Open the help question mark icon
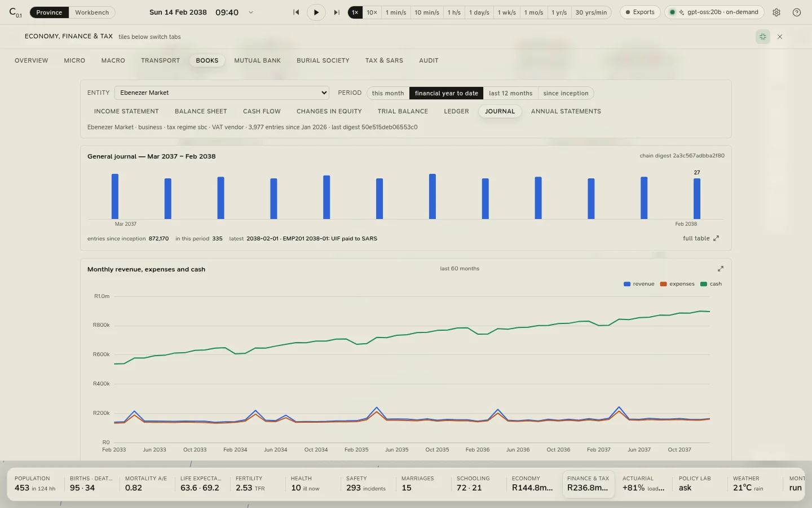 (797, 12)
